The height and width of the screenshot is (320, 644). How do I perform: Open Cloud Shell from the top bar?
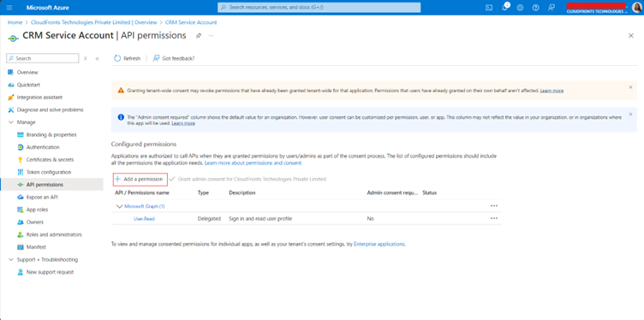tap(489, 8)
